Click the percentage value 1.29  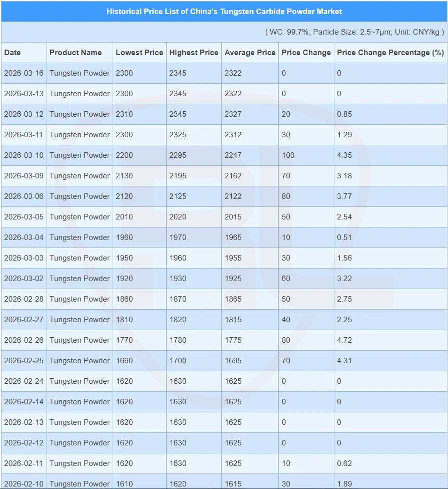point(344,135)
